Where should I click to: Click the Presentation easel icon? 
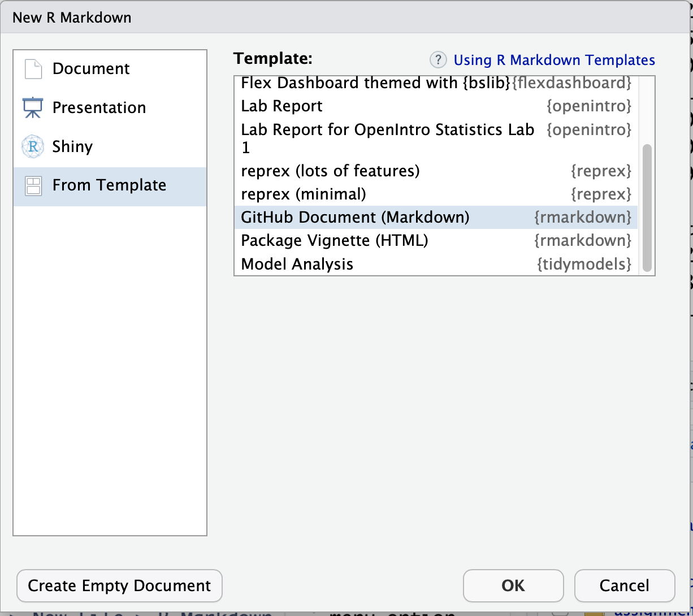click(x=33, y=107)
